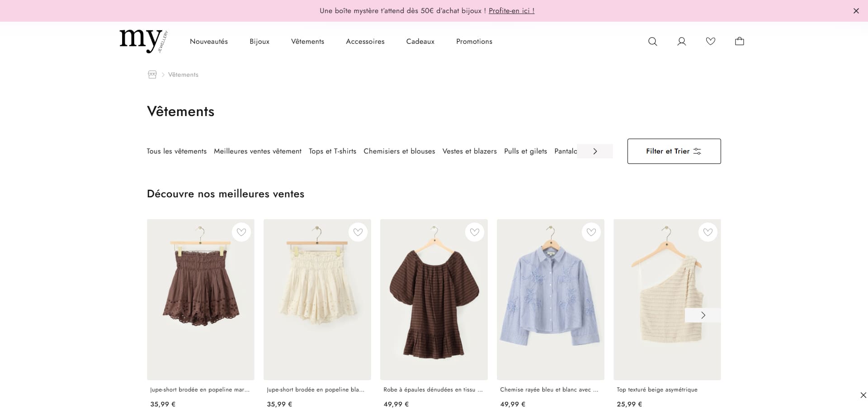Select Vestes et blazers category
The height and width of the screenshot is (415, 868).
(x=469, y=151)
